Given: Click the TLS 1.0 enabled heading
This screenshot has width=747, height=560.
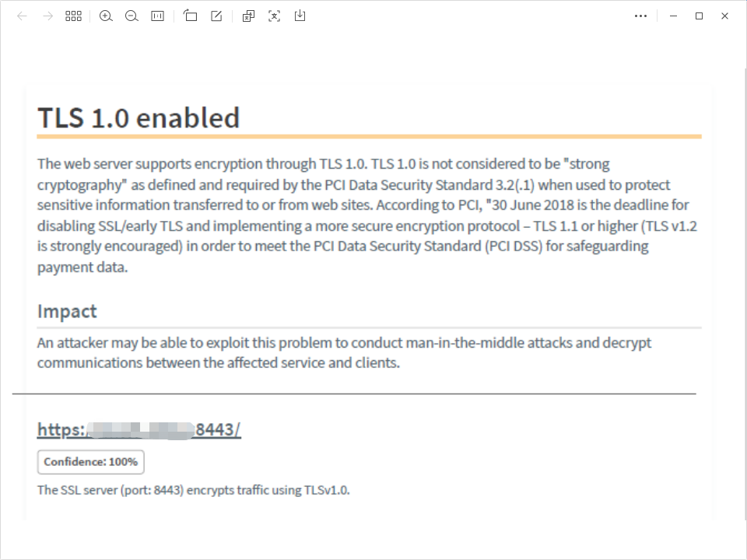Looking at the screenshot, I should coord(139,117).
